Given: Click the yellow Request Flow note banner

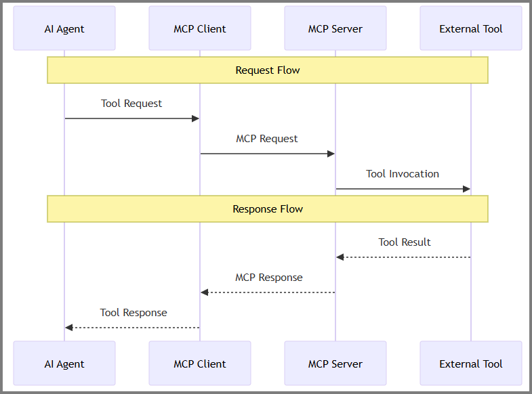Looking at the screenshot, I should click(x=268, y=70).
